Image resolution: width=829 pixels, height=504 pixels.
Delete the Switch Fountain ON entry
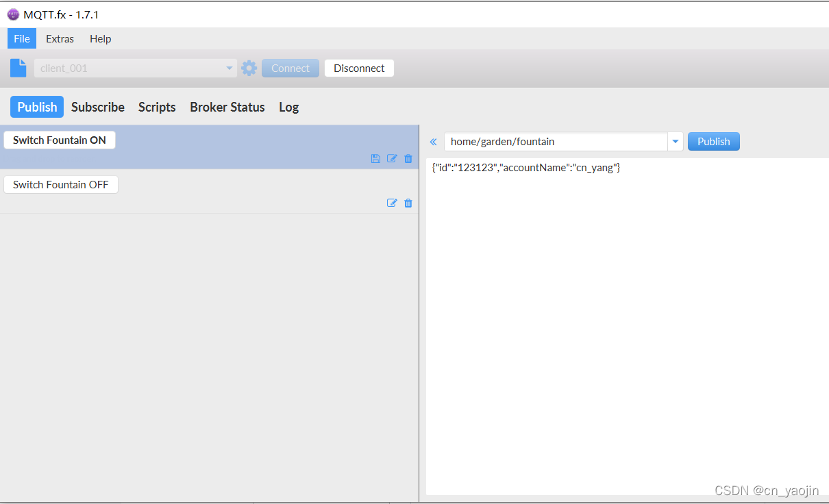[x=408, y=159]
